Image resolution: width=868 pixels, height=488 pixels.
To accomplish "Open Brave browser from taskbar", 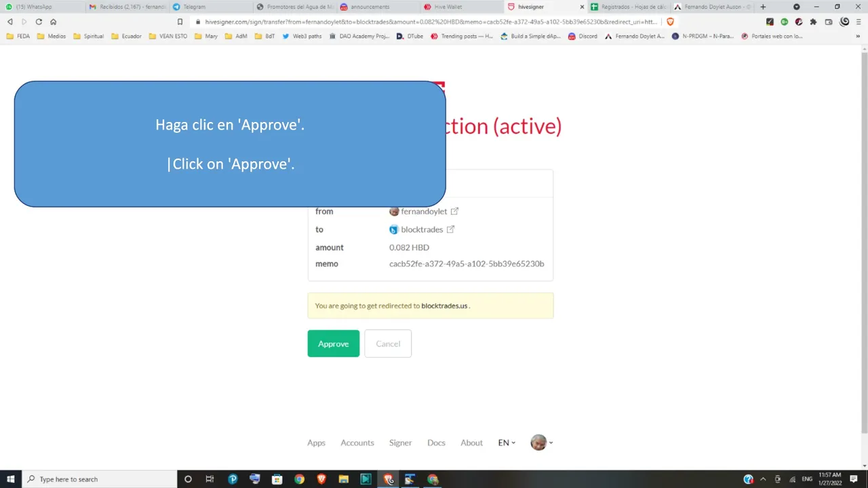I will point(321,479).
